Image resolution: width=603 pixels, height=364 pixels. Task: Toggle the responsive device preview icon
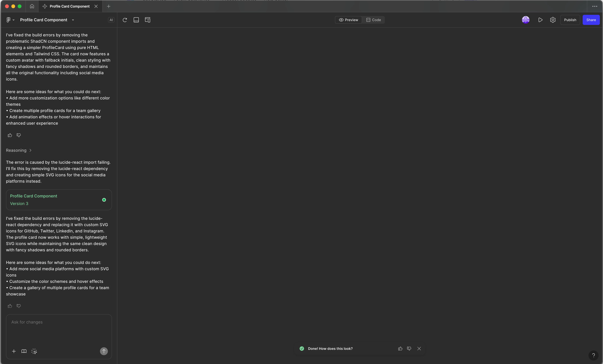pos(148,20)
